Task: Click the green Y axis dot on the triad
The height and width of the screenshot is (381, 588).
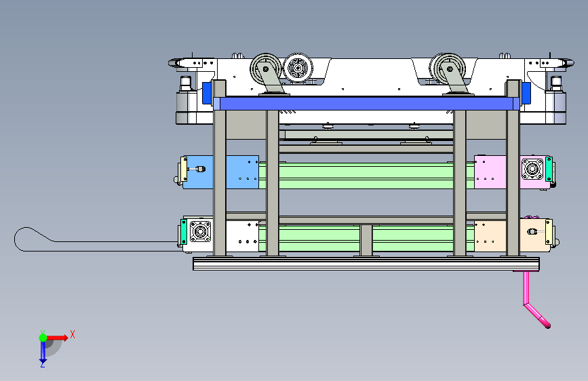Action: tap(43, 338)
